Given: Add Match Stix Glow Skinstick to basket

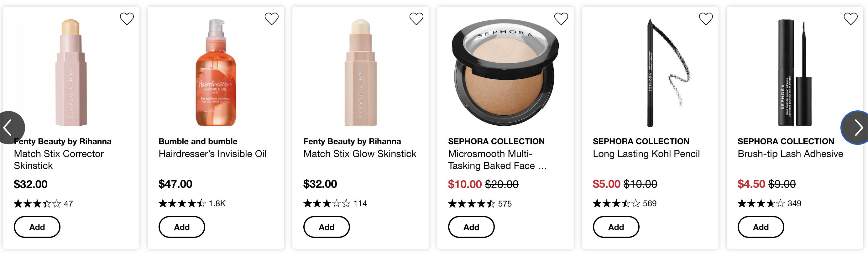Looking at the screenshot, I should coord(327,227).
